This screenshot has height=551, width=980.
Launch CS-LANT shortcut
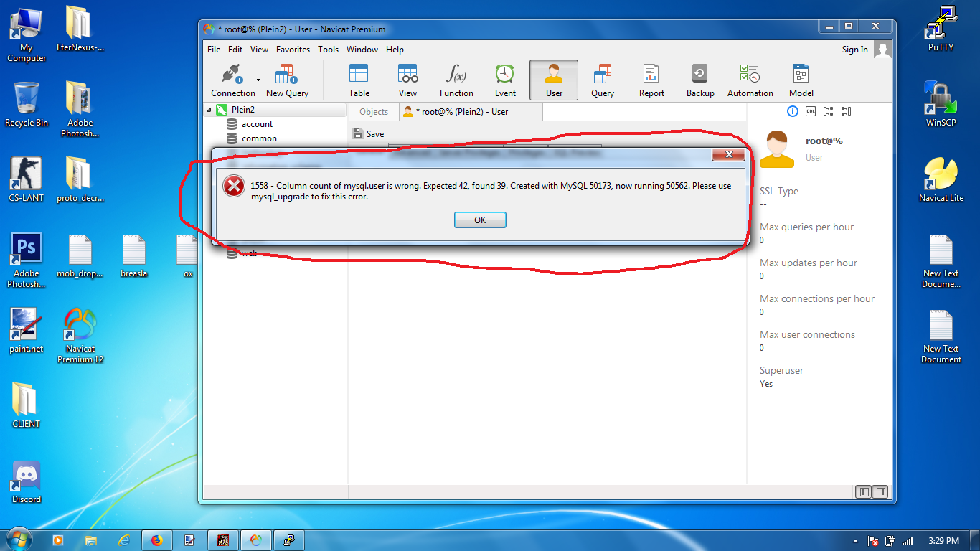coord(27,179)
